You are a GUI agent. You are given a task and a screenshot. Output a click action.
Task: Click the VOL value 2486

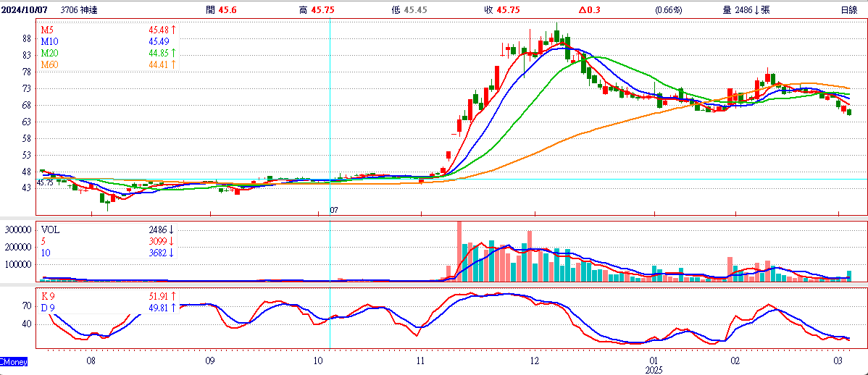(158, 229)
